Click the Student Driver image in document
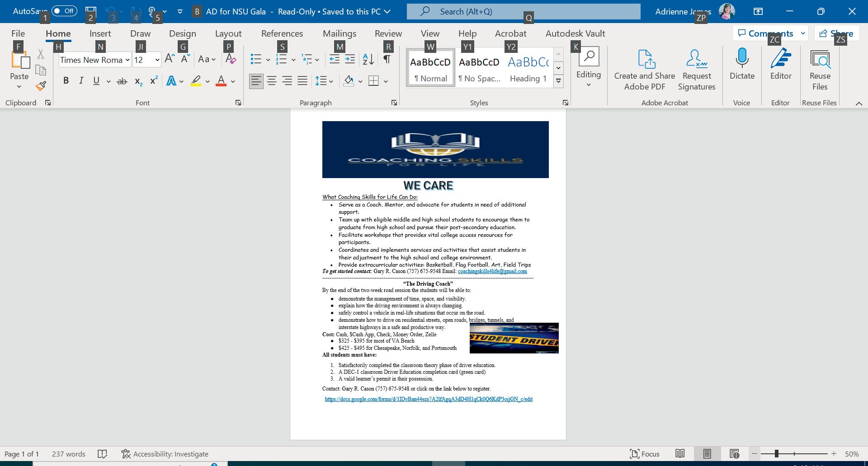 (x=514, y=338)
